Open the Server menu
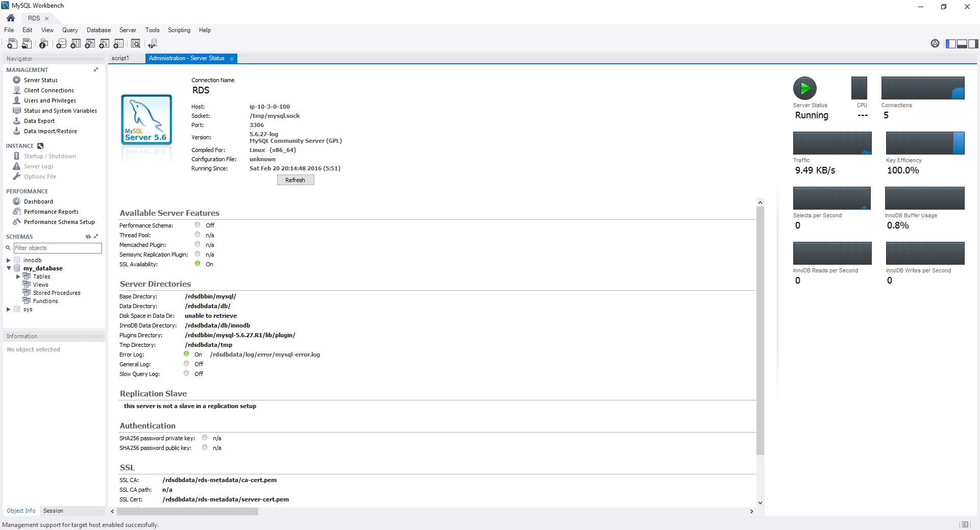980x530 pixels. 128,30
